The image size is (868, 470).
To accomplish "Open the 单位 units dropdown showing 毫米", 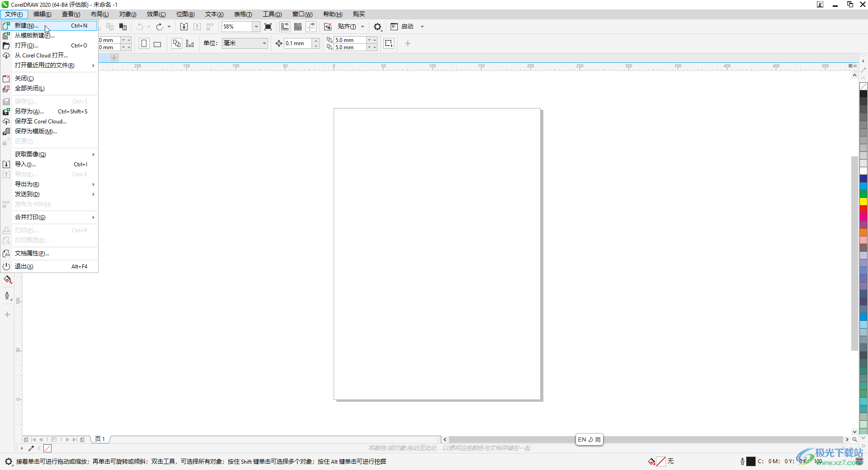I will click(245, 43).
